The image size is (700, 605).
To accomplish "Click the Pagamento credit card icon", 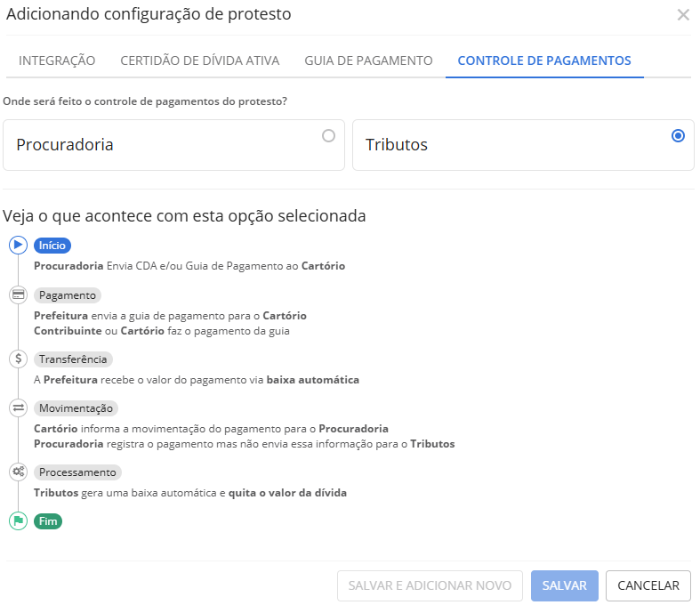I will [x=18, y=294].
